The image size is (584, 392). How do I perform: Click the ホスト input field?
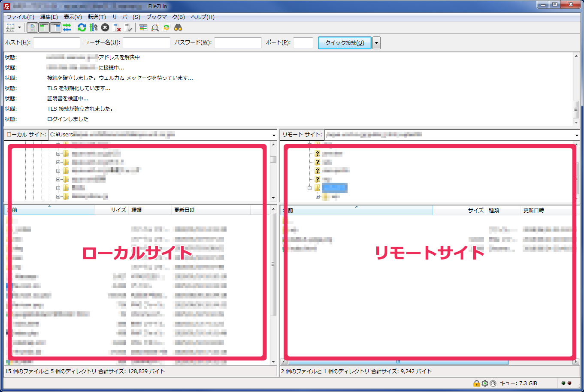[x=57, y=43]
